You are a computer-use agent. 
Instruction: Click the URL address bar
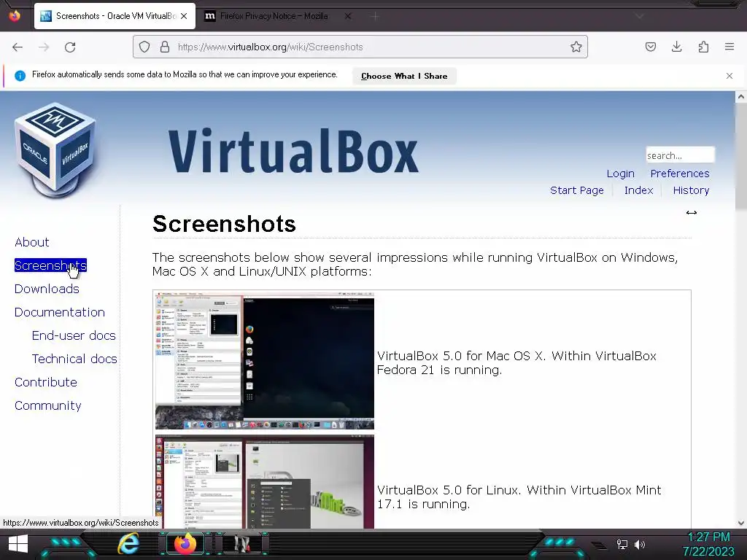360,47
